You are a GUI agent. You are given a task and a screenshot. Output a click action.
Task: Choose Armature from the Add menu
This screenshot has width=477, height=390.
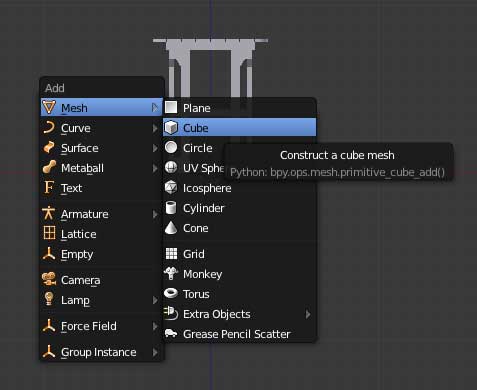[101, 214]
